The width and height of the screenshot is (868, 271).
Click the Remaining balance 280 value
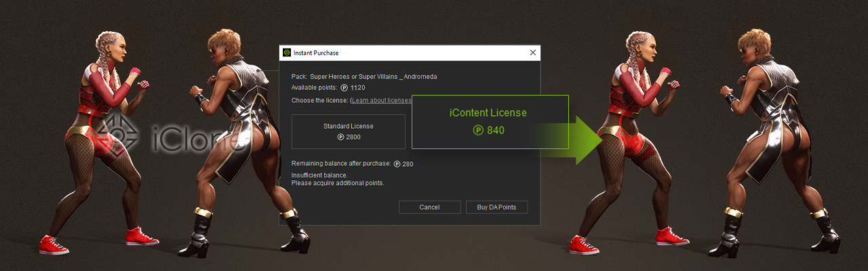tap(408, 164)
